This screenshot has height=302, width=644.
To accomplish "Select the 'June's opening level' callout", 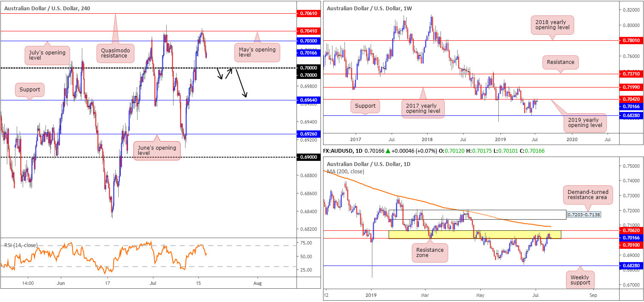I will click(x=156, y=151).
